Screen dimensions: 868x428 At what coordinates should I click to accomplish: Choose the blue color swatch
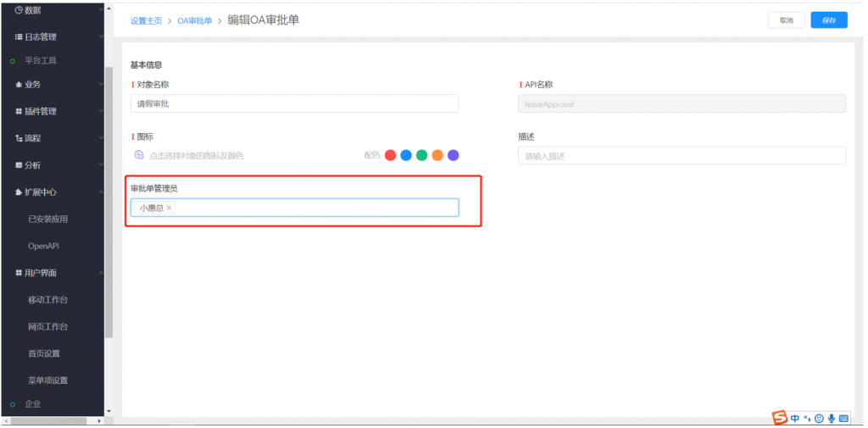406,155
